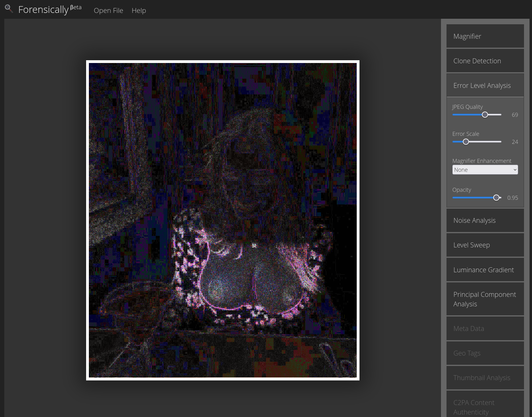Click the Error Scale label

[x=466, y=134]
